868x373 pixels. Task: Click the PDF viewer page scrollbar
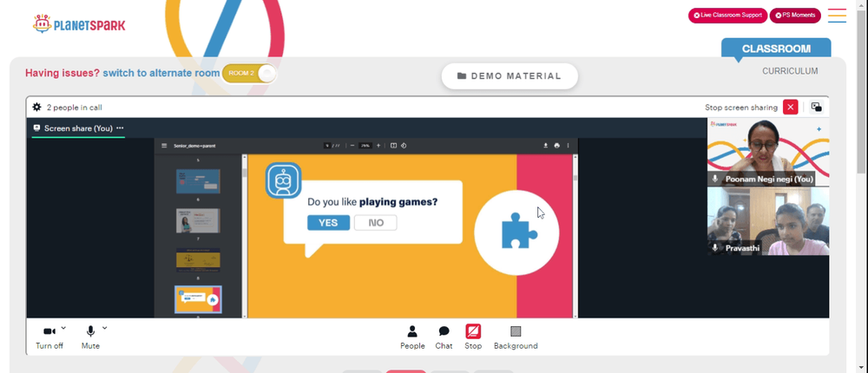pos(575,178)
